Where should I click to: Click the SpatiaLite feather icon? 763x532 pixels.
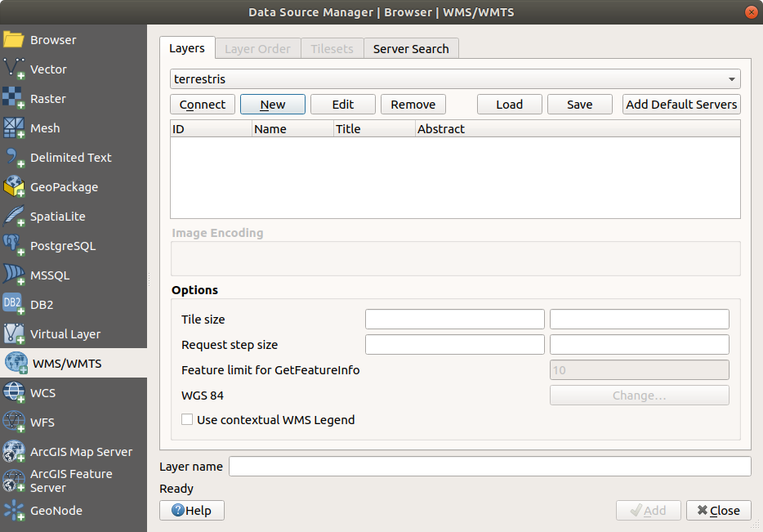[15, 217]
